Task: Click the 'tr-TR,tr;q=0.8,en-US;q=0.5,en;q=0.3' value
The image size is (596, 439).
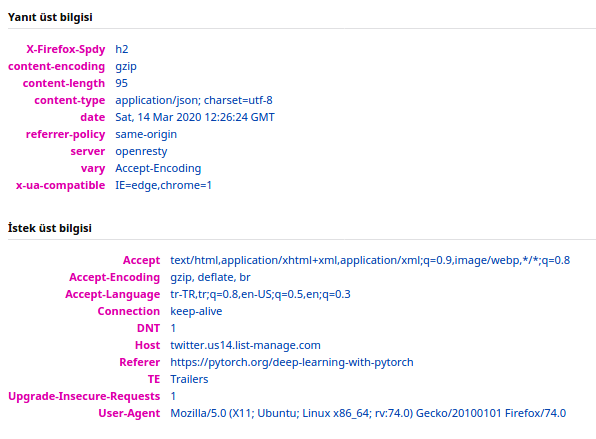Action: (260, 295)
